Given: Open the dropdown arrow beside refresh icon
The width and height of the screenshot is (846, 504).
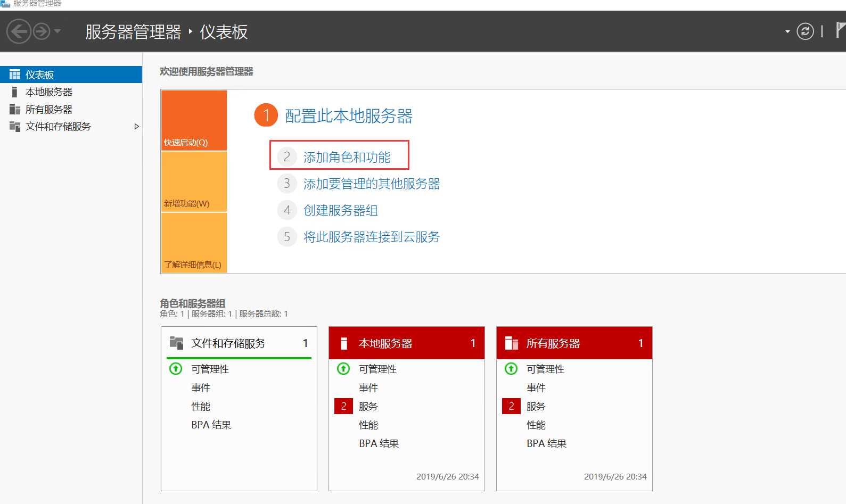Looking at the screenshot, I should (x=787, y=32).
